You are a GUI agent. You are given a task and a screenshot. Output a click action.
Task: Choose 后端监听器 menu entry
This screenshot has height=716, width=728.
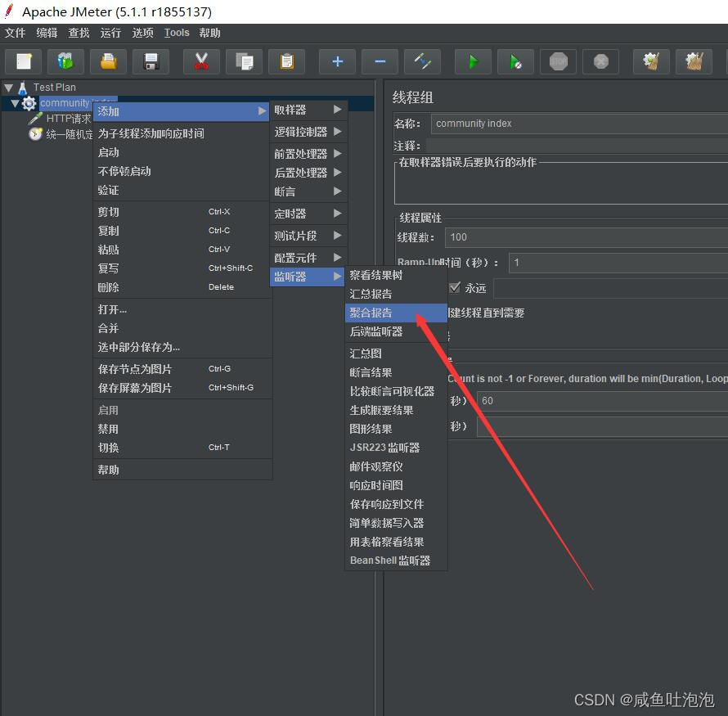click(x=396, y=331)
